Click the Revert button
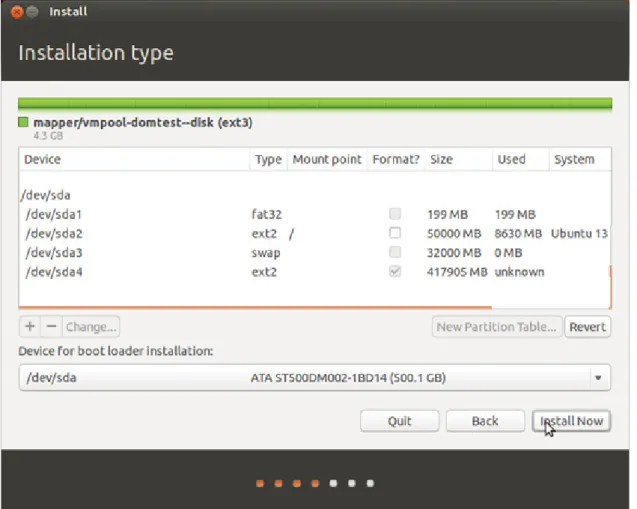Viewport: 637px width, 509px height. click(x=587, y=327)
